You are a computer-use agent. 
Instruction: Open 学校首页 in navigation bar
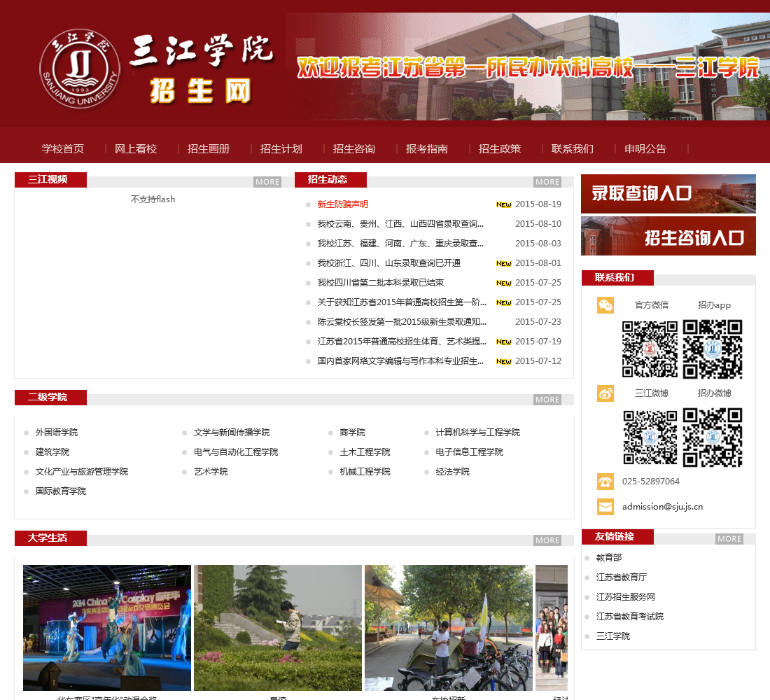[x=63, y=149]
